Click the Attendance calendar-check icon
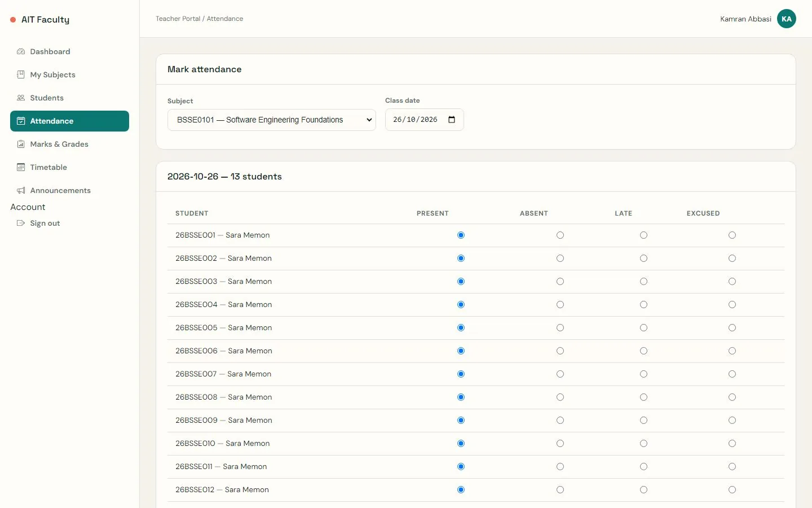Screen dimensions: 812x508 click(x=21, y=121)
